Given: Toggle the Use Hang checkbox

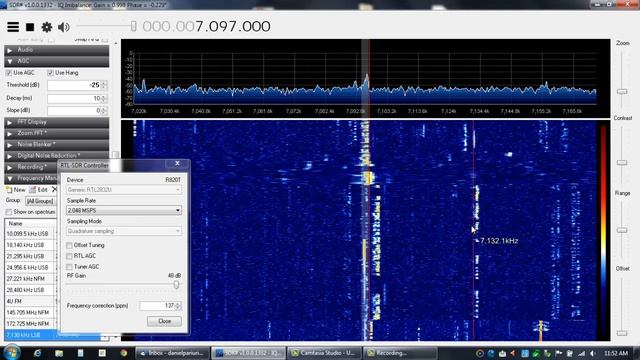Looking at the screenshot, I should (x=50, y=73).
